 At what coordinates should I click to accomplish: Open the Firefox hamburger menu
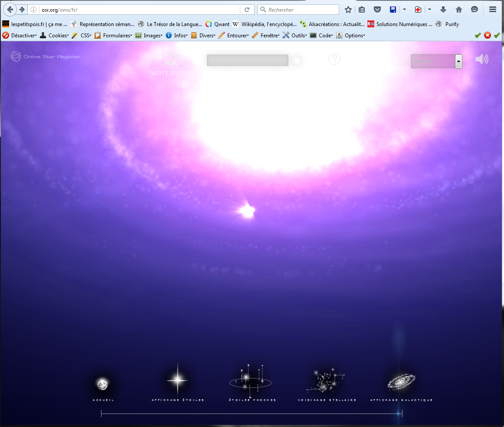tap(493, 10)
